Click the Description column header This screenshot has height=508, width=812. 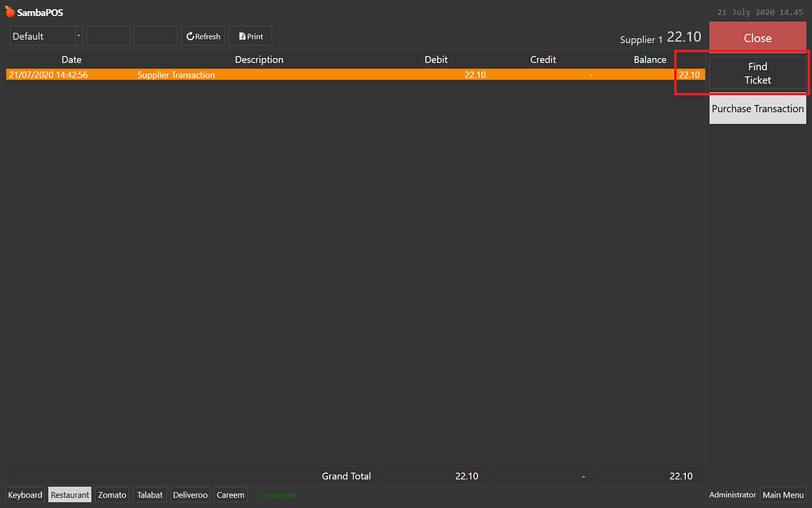click(x=259, y=60)
